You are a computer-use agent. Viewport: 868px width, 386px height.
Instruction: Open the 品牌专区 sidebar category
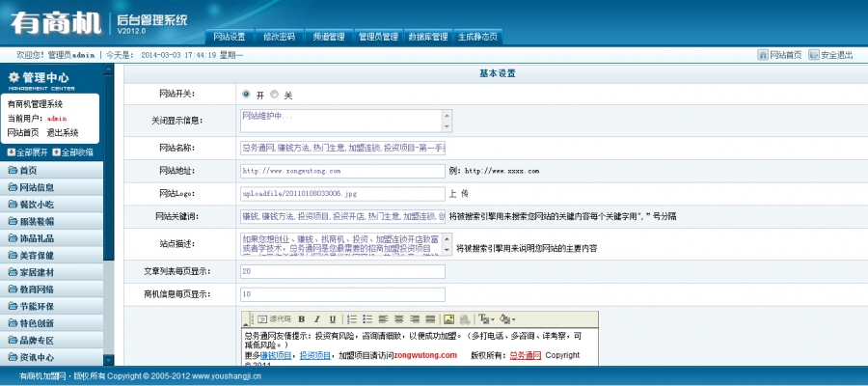[51, 340]
